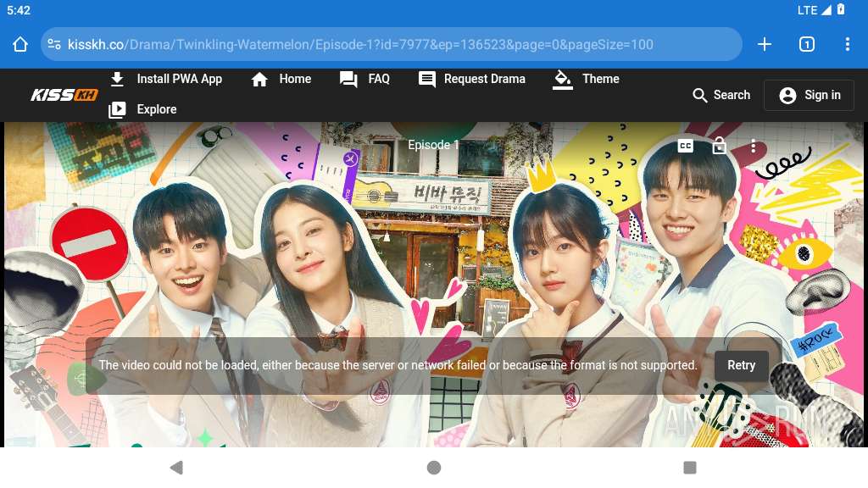Open video player three-dot options menu
This screenshot has height=488, width=868.
point(753,146)
